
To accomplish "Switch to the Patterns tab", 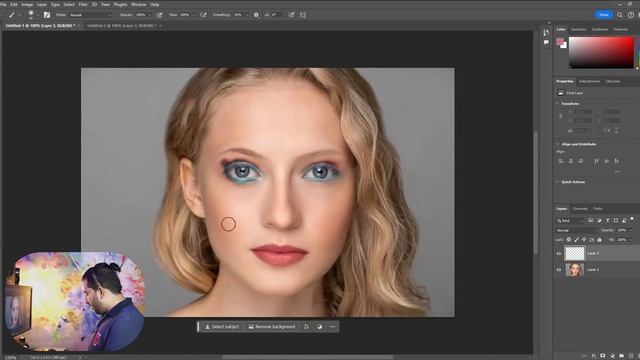I will pyautogui.click(x=620, y=29).
